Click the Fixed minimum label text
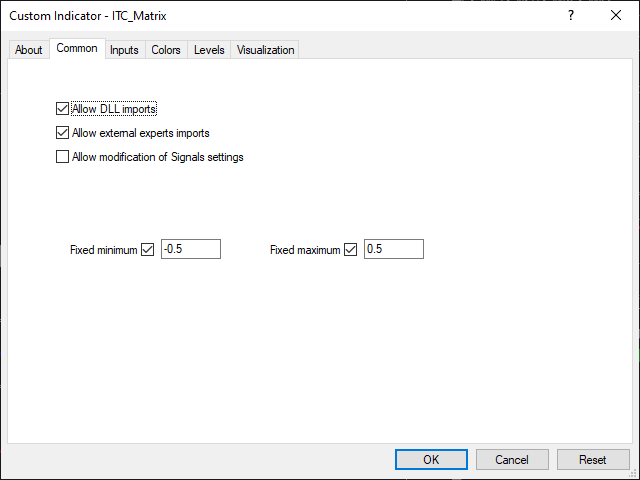 pos(103,250)
